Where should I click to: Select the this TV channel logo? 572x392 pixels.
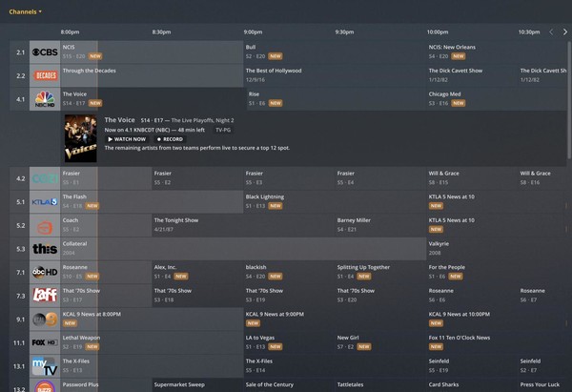[x=45, y=249]
